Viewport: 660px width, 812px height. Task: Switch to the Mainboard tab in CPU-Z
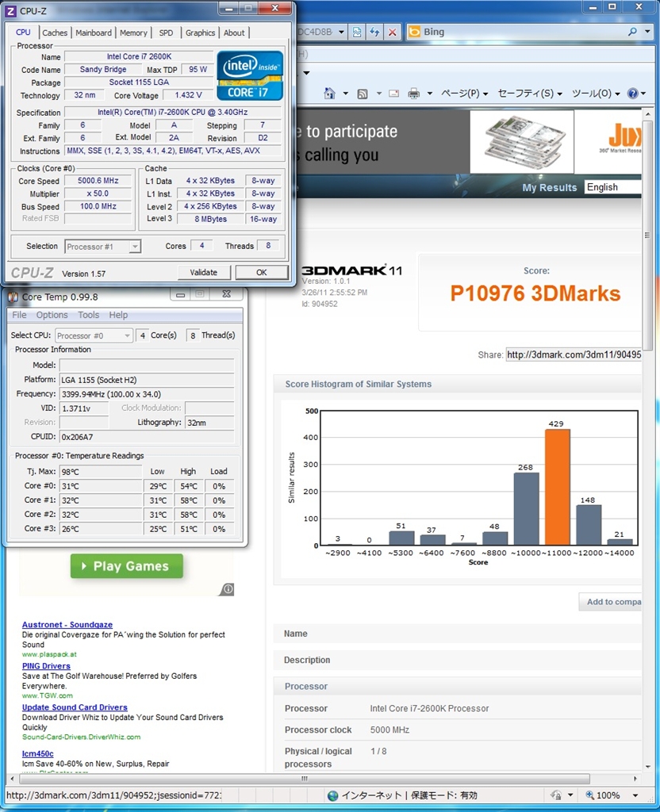pos(94,33)
